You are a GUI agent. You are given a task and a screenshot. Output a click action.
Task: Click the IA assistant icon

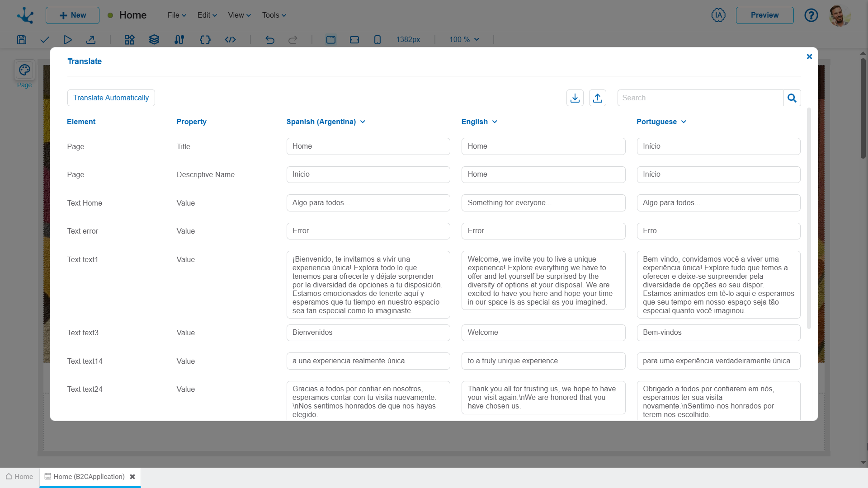(x=718, y=15)
